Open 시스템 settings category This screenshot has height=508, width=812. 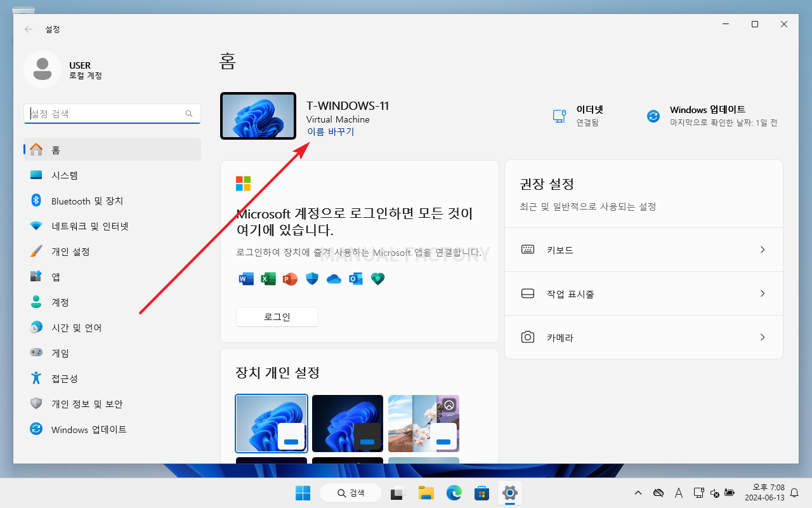112,175
